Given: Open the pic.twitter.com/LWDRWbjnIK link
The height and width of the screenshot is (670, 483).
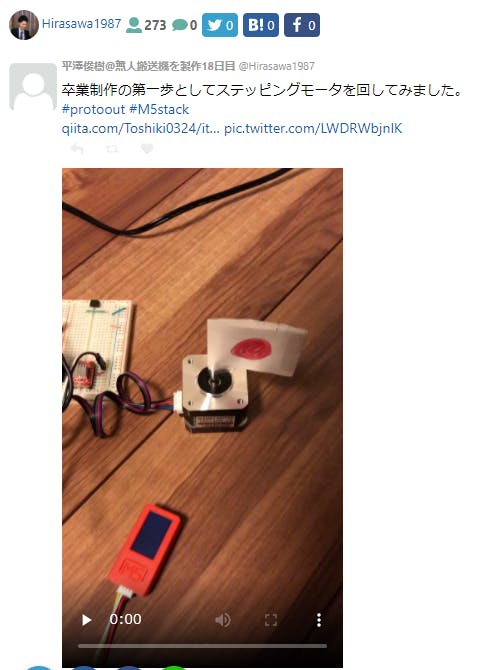Looking at the screenshot, I should [x=313, y=128].
